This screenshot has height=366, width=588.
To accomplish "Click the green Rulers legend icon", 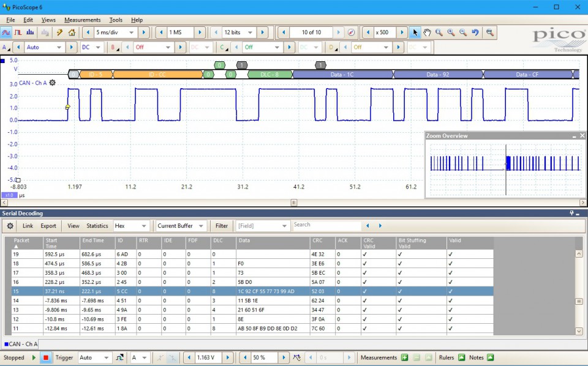I will click(x=462, y=358).
